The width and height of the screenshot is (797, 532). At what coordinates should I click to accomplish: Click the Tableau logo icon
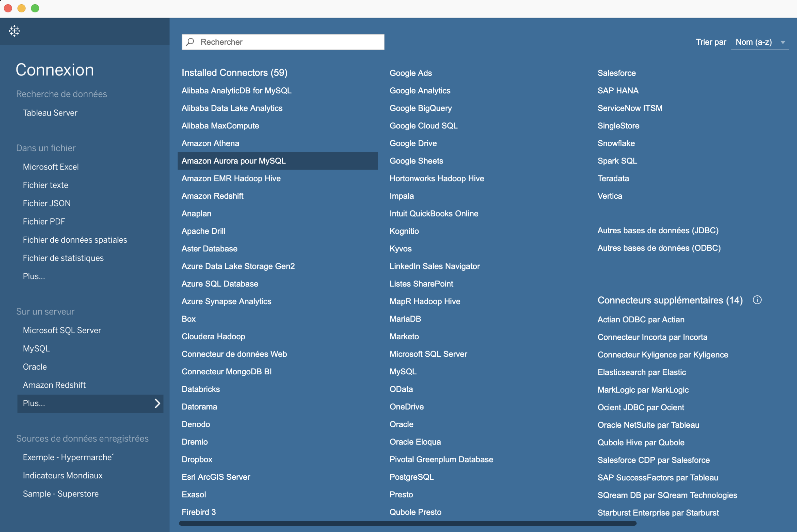[14, 31]
